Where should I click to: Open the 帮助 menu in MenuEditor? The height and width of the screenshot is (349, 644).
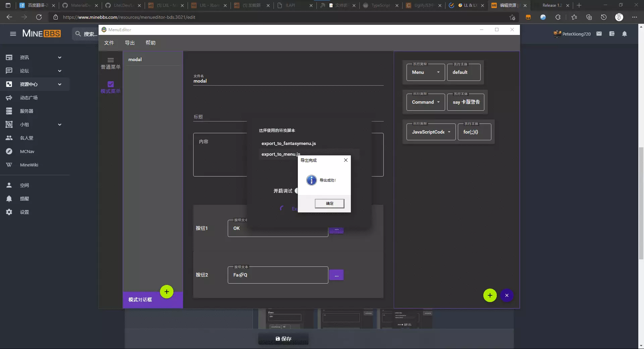click(x=151, y=43)
